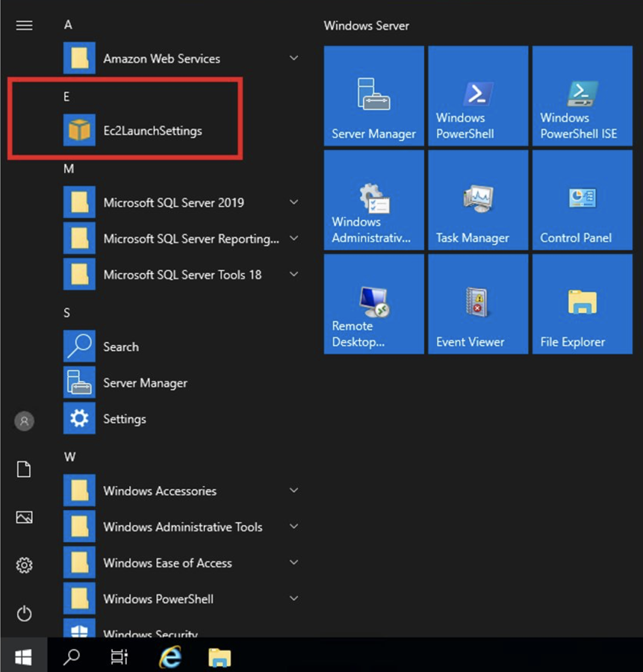This screenshot has height=672, width=643.
Task: Click the letter A section header
Action: coord(68,25)
